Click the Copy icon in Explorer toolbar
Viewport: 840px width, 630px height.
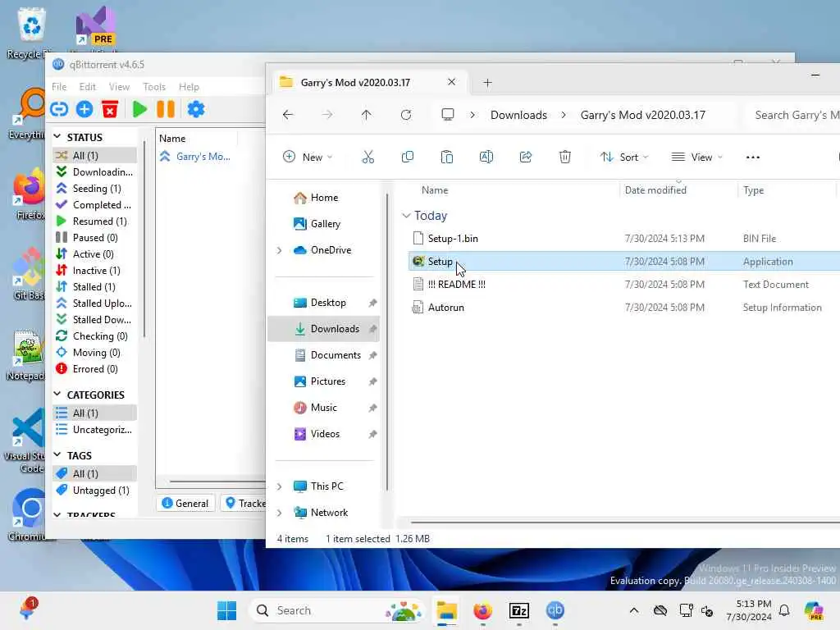click(x=407, y=157)
